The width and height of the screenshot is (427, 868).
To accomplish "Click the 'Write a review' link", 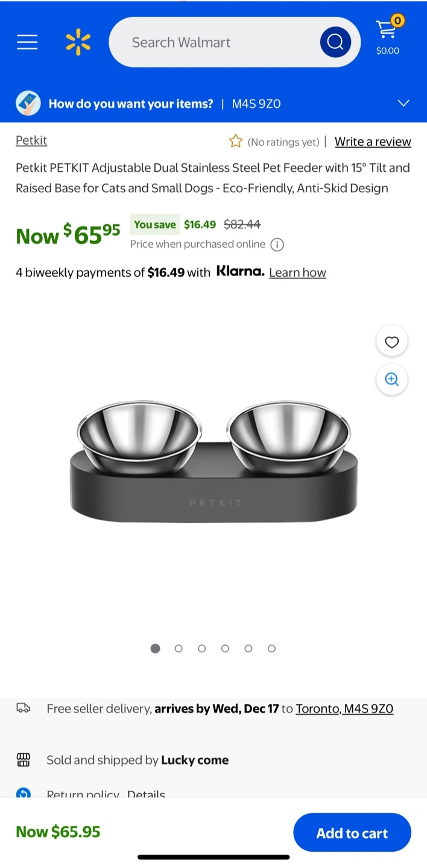I will point(373,142).
